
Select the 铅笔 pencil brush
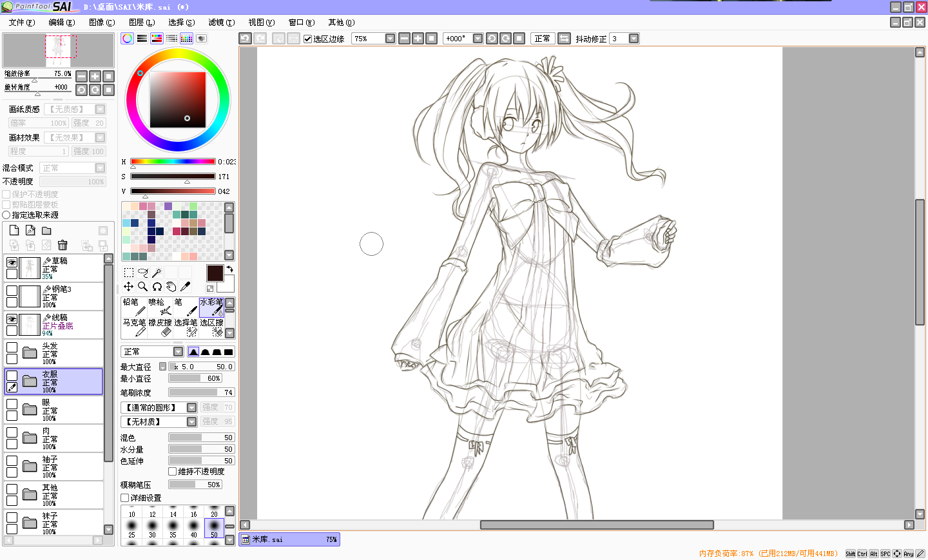pyautogui.click(x=134, y=307)
